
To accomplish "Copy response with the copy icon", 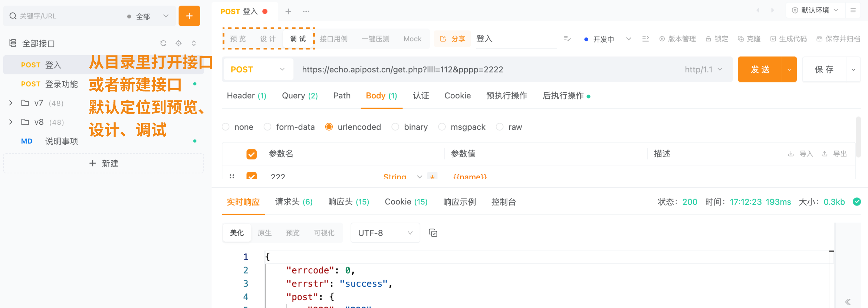I will click(433, 233).
